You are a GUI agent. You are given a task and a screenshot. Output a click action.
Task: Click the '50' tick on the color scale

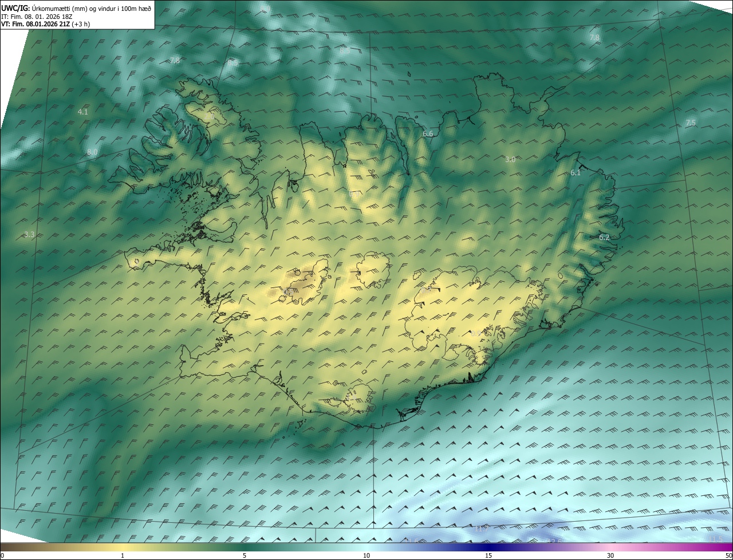coord(728,555)
